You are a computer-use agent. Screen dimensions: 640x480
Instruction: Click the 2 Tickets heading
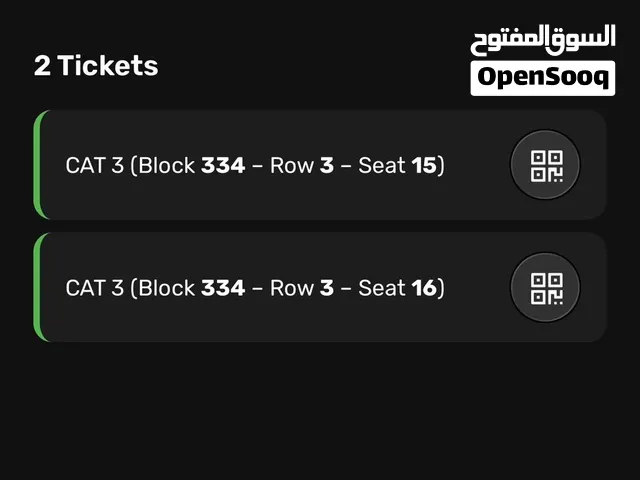(96, 66)
